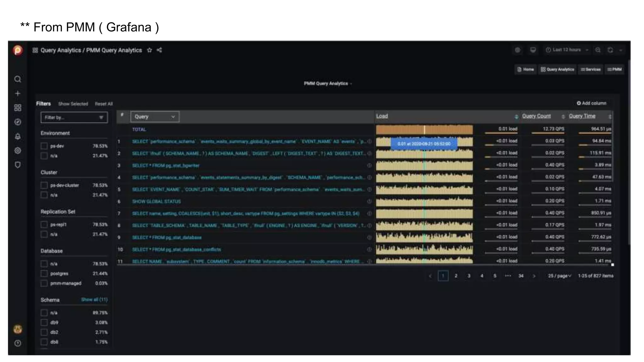
Task: Open the Alerting bell icon in sidebar
Action: [18, 136]
